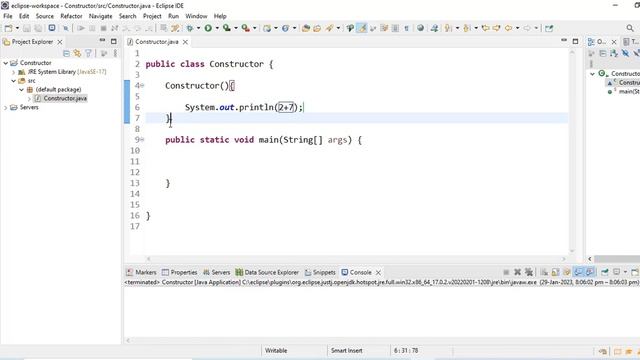Viewport: 640px width, 360px height.
Task: Click the Save All toolbar icon
Action: tap(38, 28)
